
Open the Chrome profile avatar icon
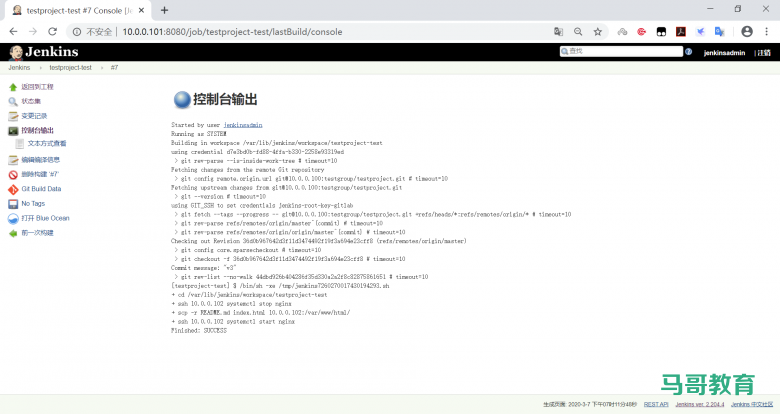click(747, 31)
